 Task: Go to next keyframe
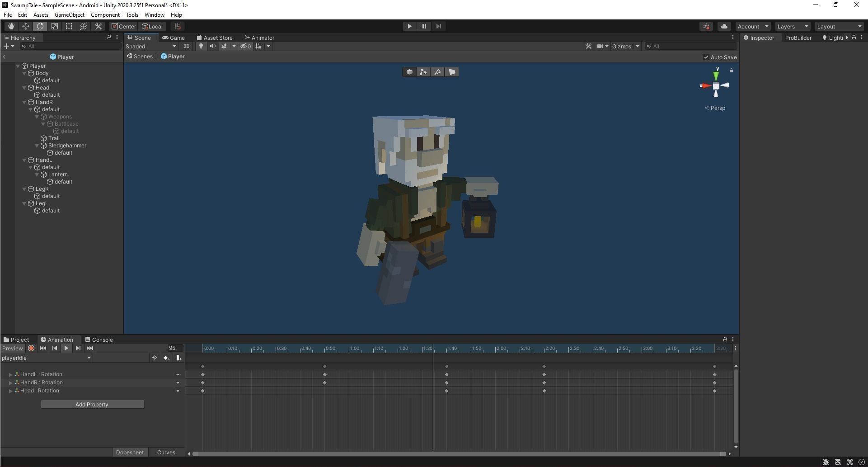[x=78, y=348]
